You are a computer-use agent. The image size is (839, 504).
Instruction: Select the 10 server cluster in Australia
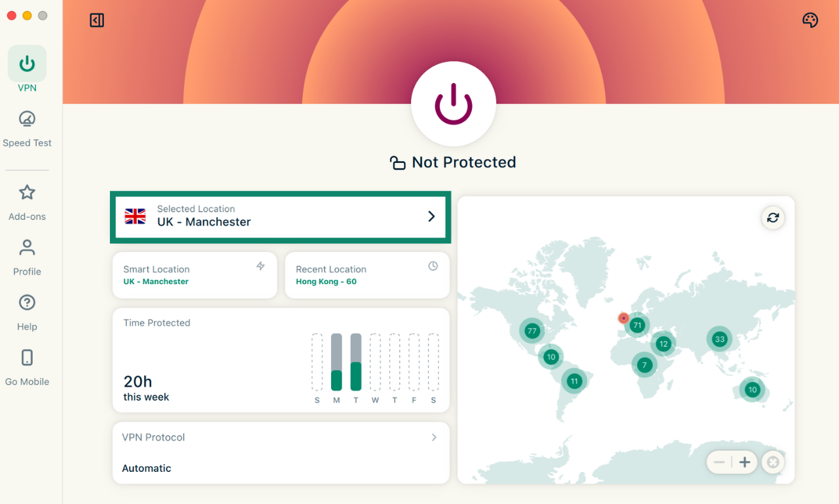[x=753, y=389]
